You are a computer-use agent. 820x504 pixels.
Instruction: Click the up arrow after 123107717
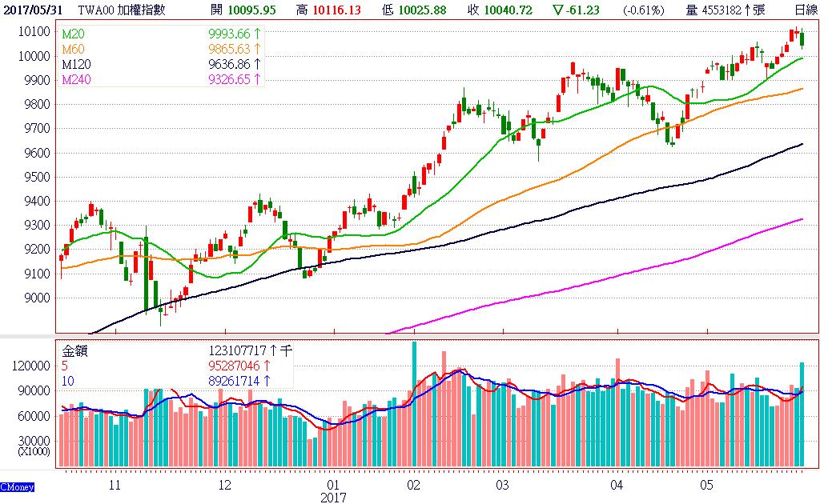[x=273, y=350]
